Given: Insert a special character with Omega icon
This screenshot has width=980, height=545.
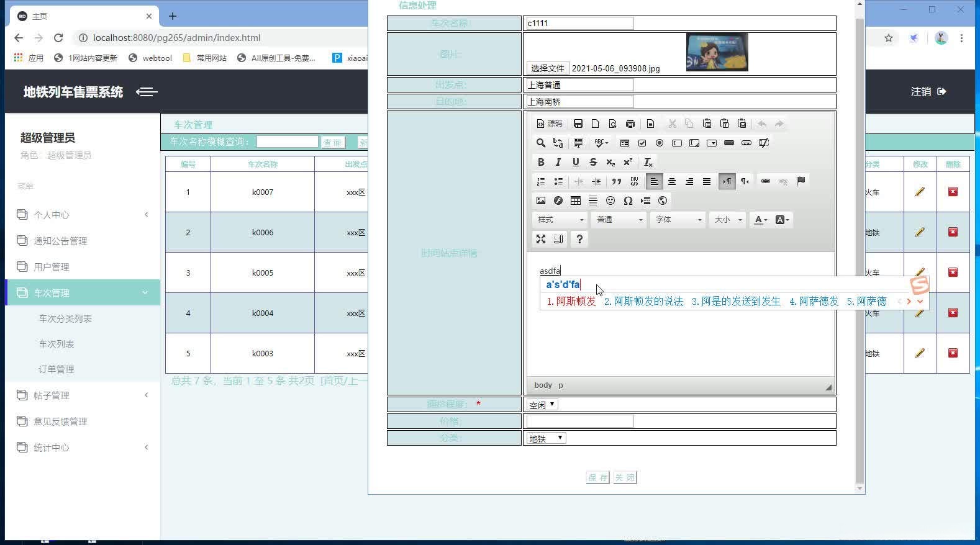Looking at the screenshot, I should [x=628, y=200].
